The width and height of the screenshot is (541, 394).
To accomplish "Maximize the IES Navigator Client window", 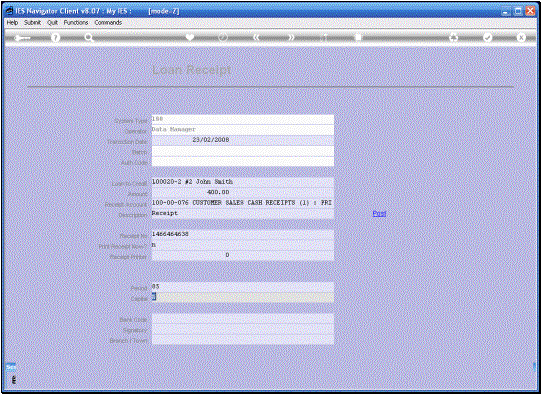I will pos(518,11).
